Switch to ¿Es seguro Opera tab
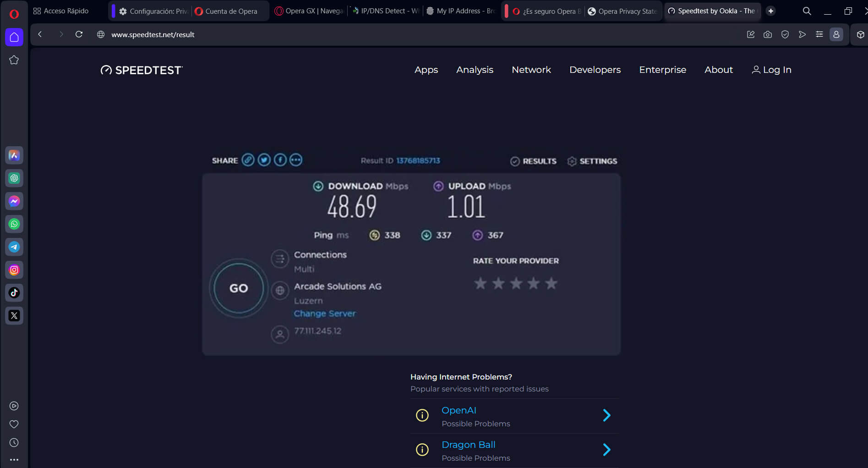 click(546, 11)
